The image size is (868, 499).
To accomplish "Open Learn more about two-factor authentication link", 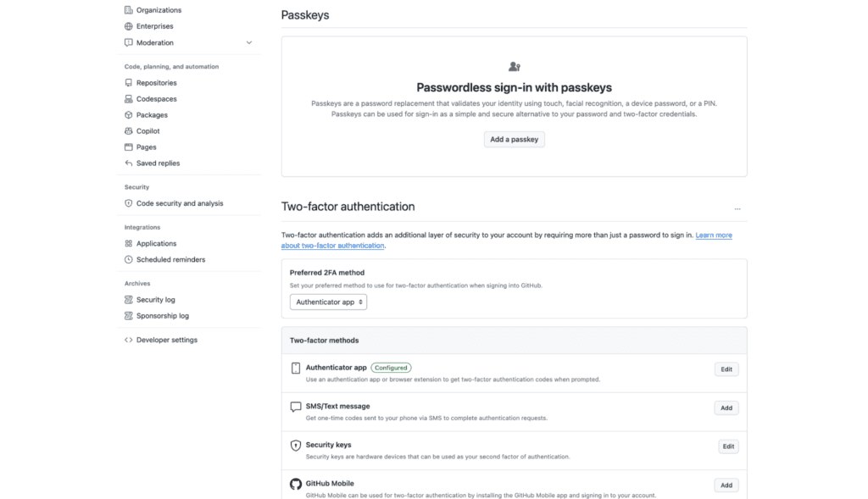I will pos(713,235).
